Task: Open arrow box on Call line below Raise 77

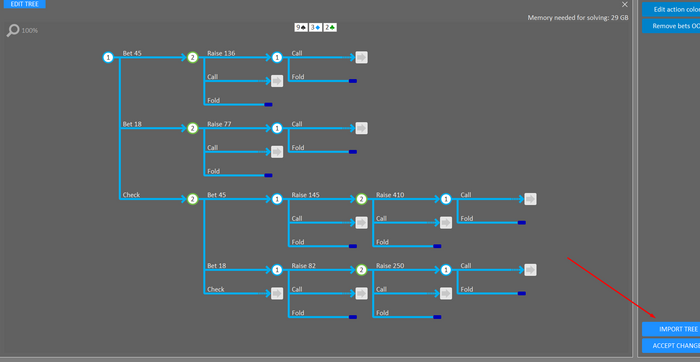Action: point(277,152)
